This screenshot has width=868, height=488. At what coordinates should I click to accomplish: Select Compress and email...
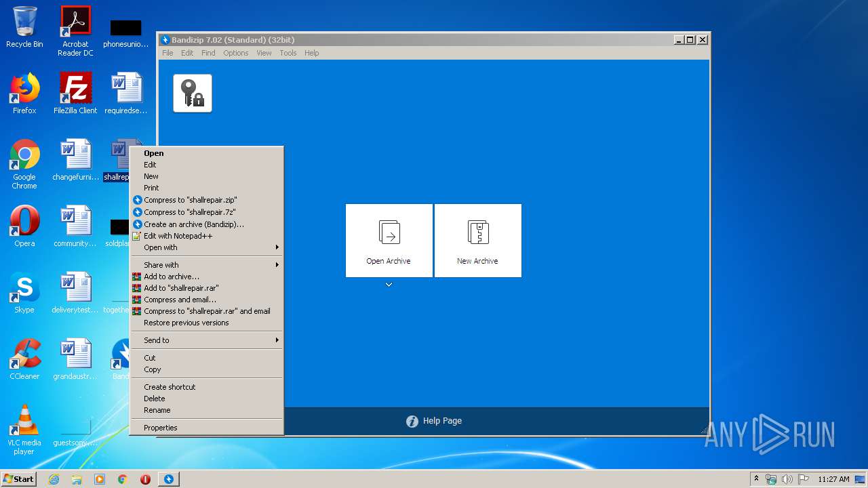(207, 300)
